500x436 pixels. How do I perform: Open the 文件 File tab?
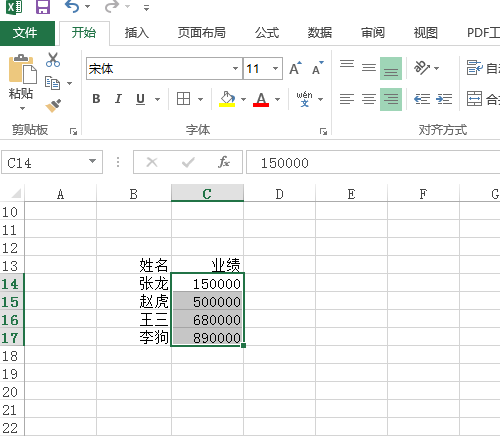coord(26,33)
